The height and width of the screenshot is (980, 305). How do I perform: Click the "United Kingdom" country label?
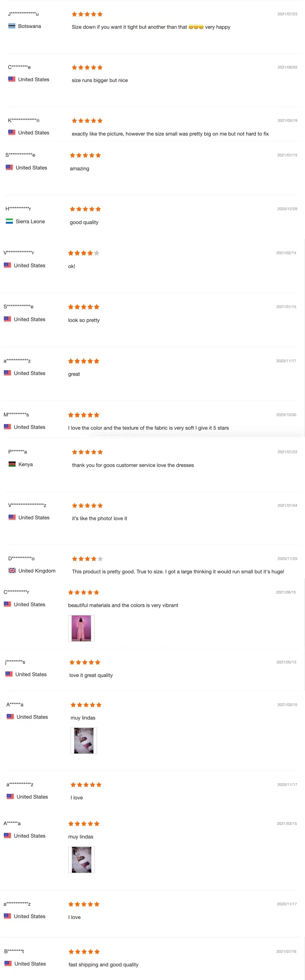tap(37, 571)
